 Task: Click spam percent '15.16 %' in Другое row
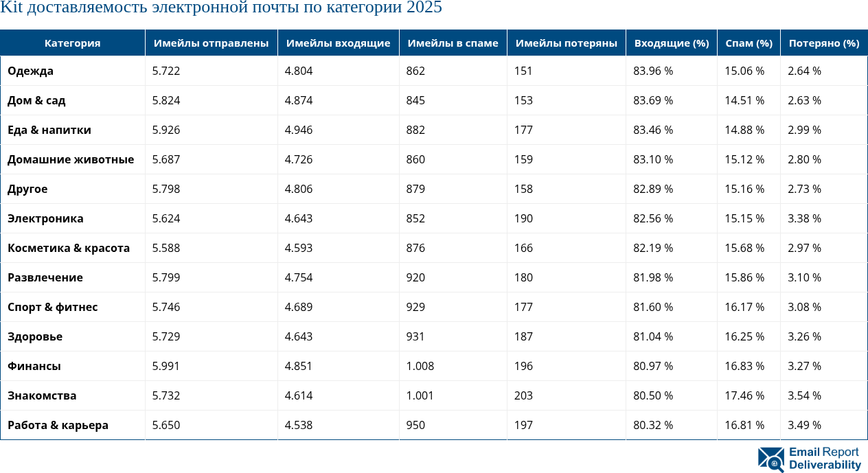tap(744, 189)
